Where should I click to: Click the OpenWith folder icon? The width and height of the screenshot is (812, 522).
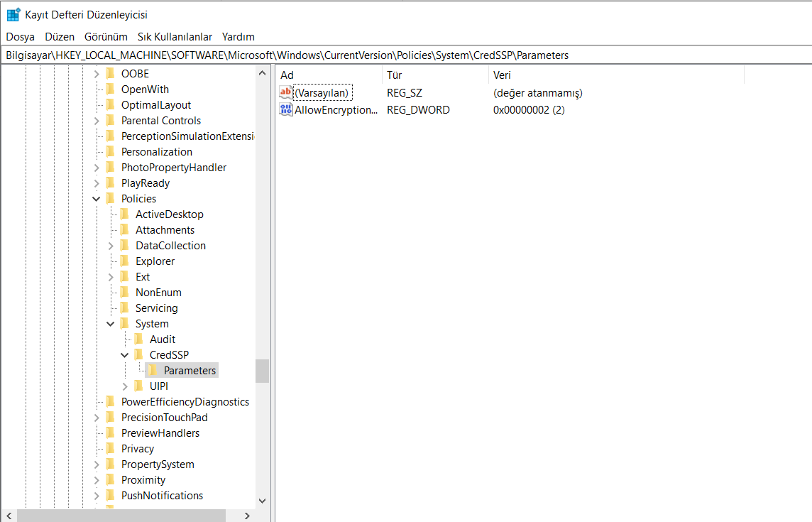(110, 89)
